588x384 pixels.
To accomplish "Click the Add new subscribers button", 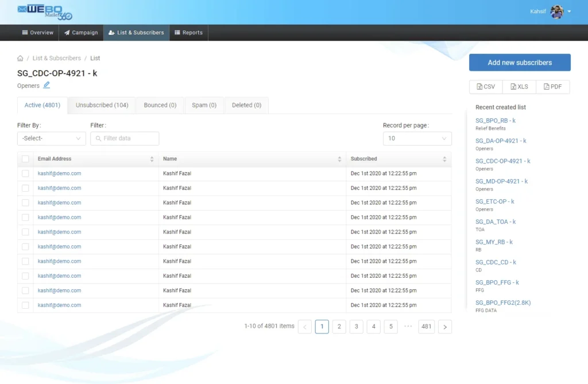I will (x=520, y=63).
